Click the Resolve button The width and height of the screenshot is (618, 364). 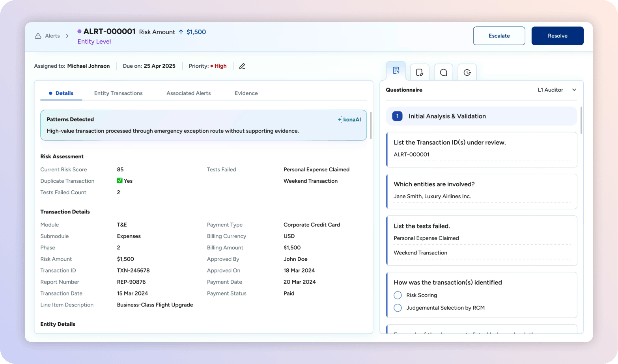point(557,36)
